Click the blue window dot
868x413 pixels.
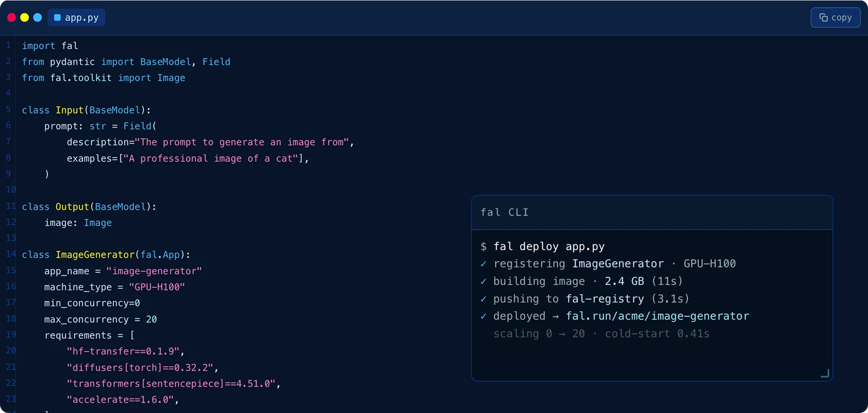click(x=37, y=17)
